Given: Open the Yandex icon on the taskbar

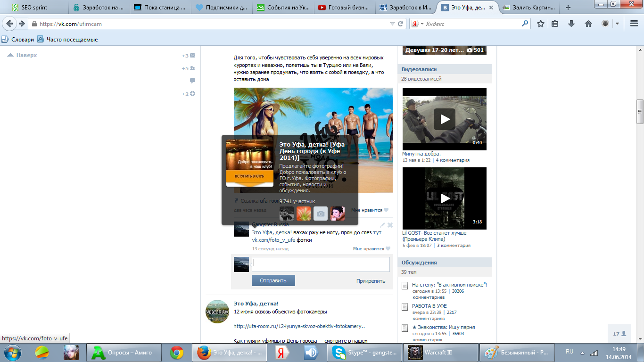Looking at the screenshot, I should point(282,353).
